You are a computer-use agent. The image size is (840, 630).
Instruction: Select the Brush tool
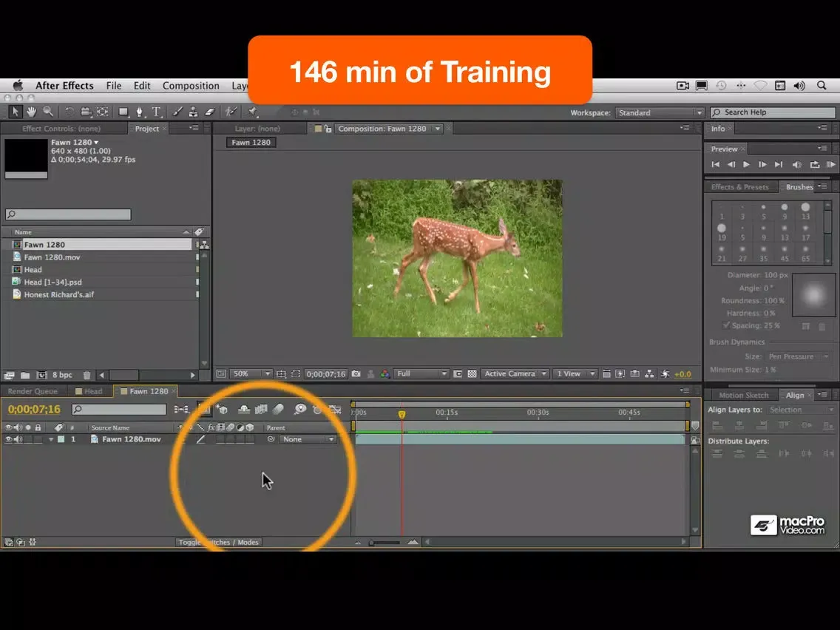177,112
